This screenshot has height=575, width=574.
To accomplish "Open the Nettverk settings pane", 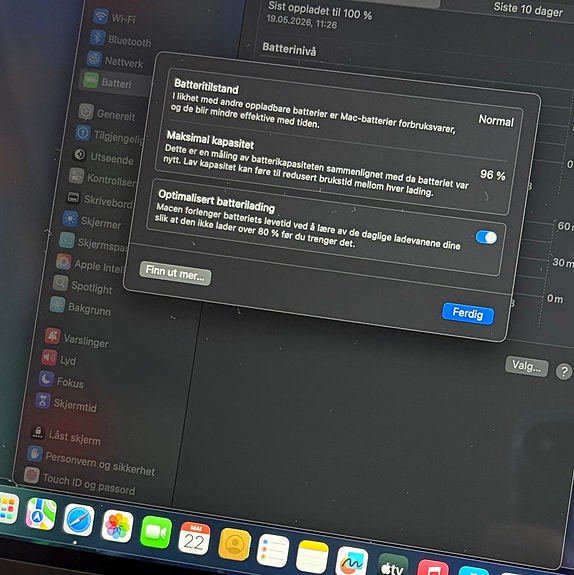I will pos(116,61).
